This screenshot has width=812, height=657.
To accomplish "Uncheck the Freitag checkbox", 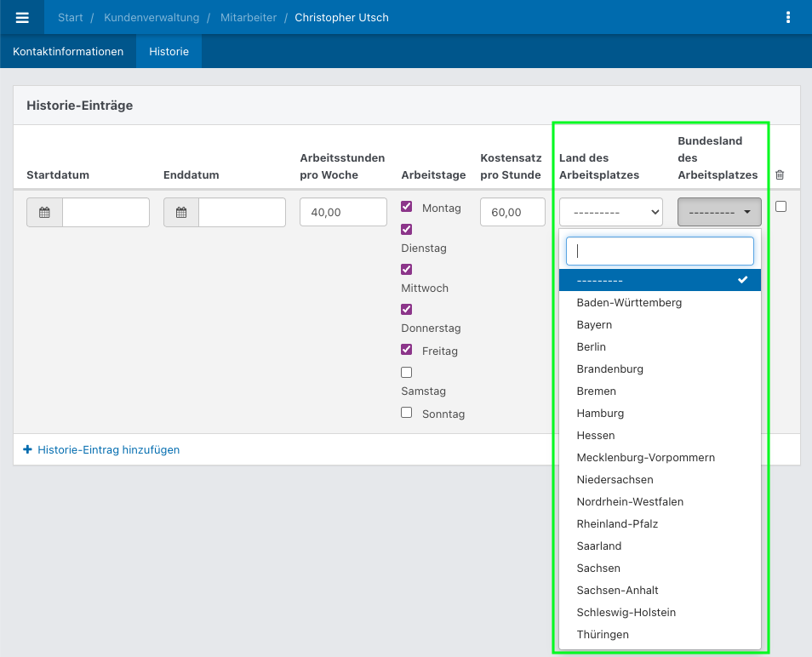I will click(x=406, y=349).
